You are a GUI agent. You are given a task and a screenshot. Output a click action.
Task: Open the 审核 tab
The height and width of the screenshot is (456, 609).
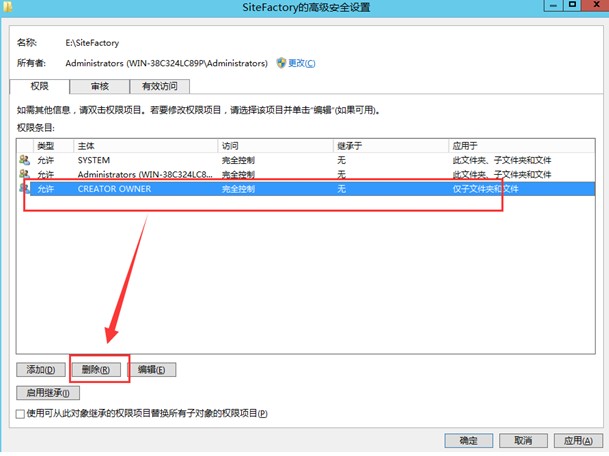pos(99,87)
